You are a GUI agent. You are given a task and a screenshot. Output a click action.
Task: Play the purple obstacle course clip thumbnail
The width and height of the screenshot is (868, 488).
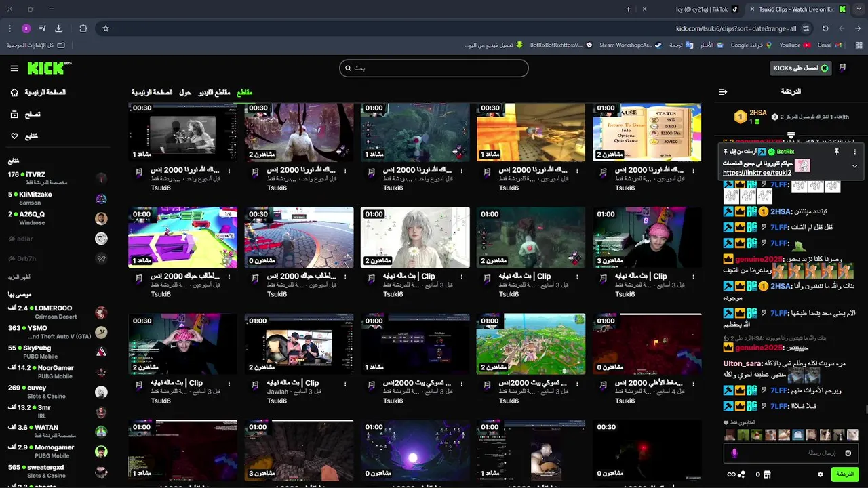click(x=183, y=237)
